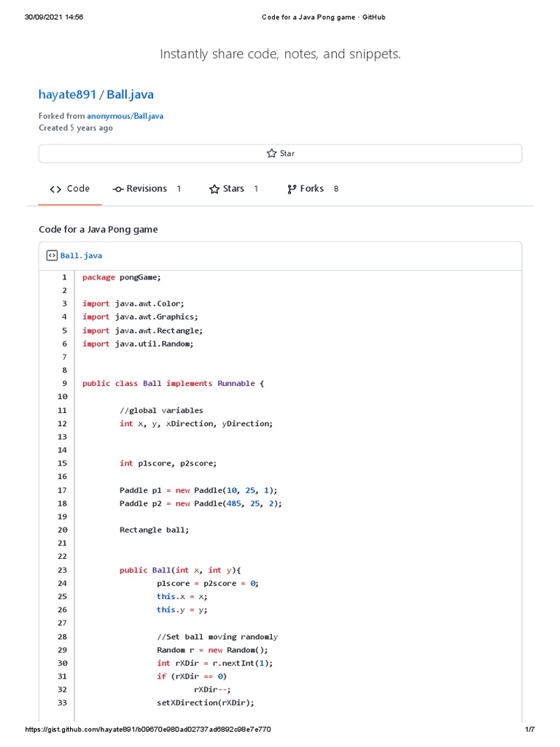Click line number 1 of Ball.java
The image size is (560, 747).
tap(64, 277)
